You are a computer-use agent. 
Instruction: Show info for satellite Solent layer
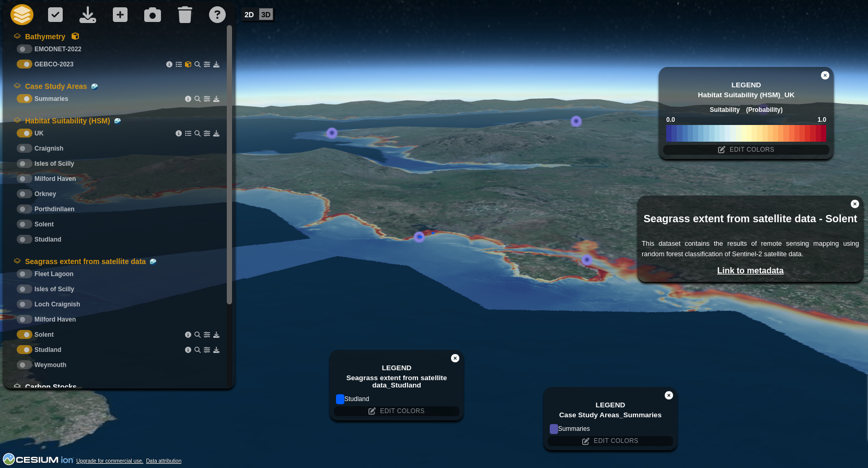point(188,335)
